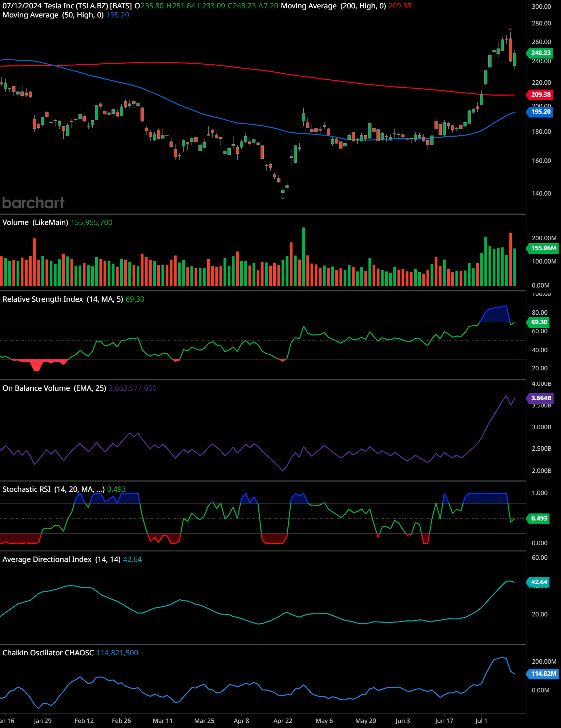Image resolution: width=561 pixels, height=728 pixels.
Task: Click the 114.82M Chaikin Oscillator value tag
Action: click(543, 673)
